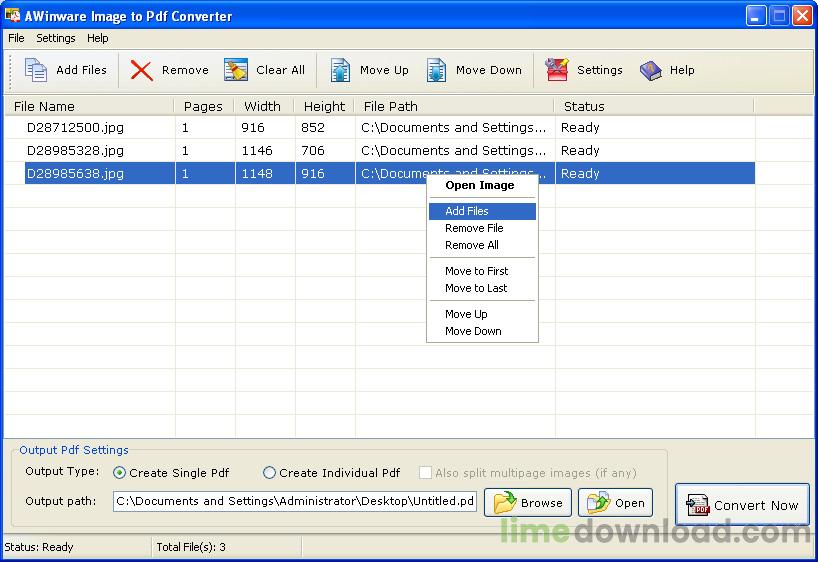
Task: Click file path of D28712500.jpg
Action: pos(453,127)
